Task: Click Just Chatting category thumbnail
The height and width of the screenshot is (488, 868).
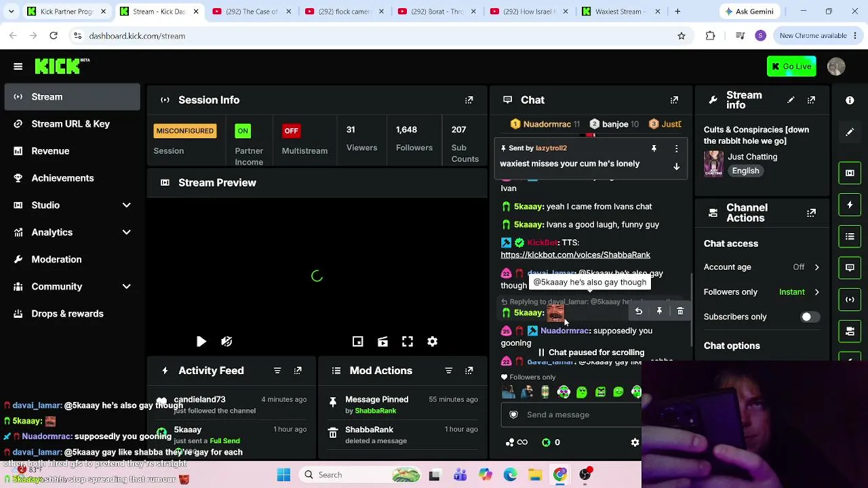Action: (x=713, y=163)
